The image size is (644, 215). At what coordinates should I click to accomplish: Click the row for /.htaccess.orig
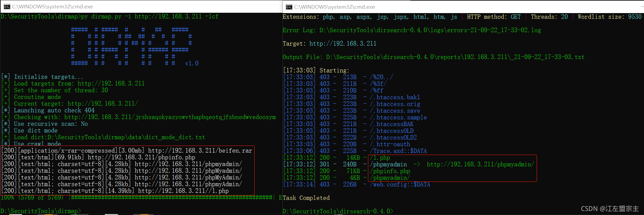point(352,104)
